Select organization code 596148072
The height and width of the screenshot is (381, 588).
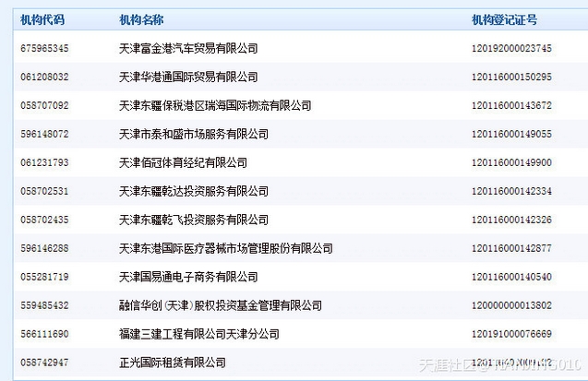point(44,134)
